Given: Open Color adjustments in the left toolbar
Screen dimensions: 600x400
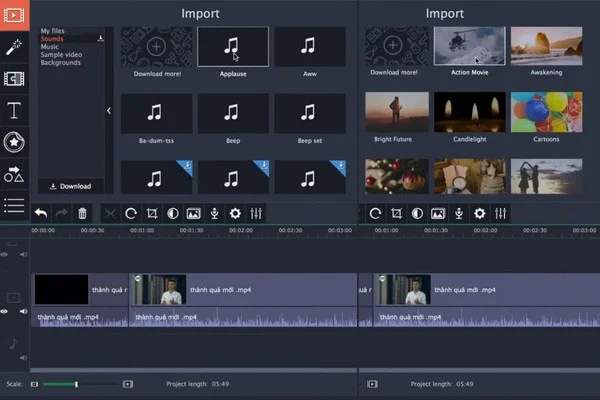Looking at the screenshot, I should tap(173, 213).
